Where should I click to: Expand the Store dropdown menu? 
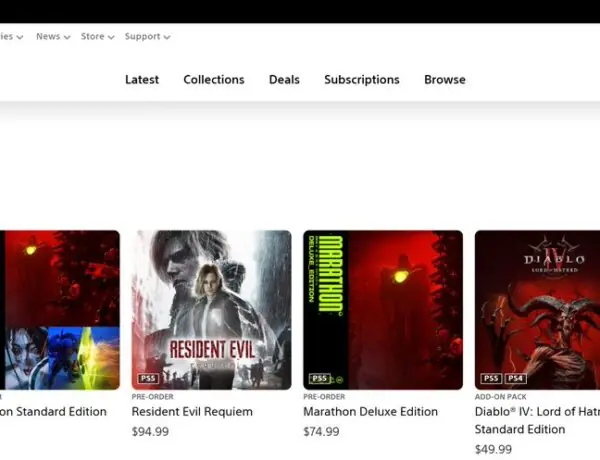[x=98, y=36]
